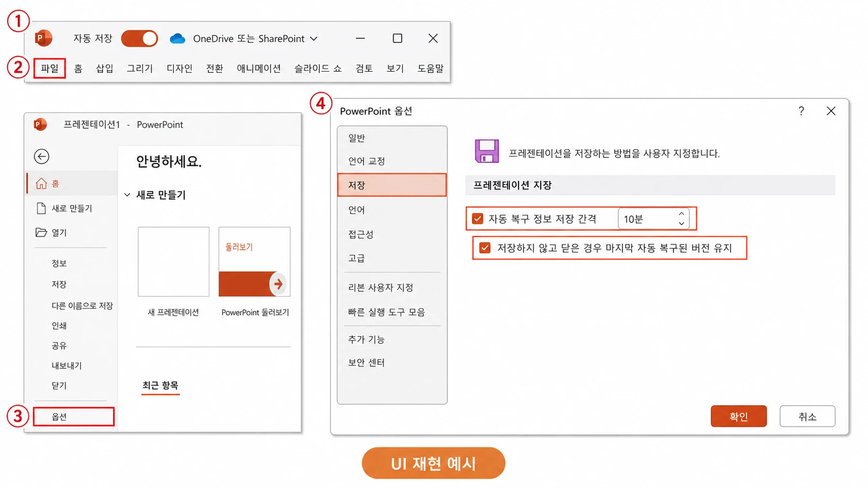Click the OneDrive cloud icon

178,38
